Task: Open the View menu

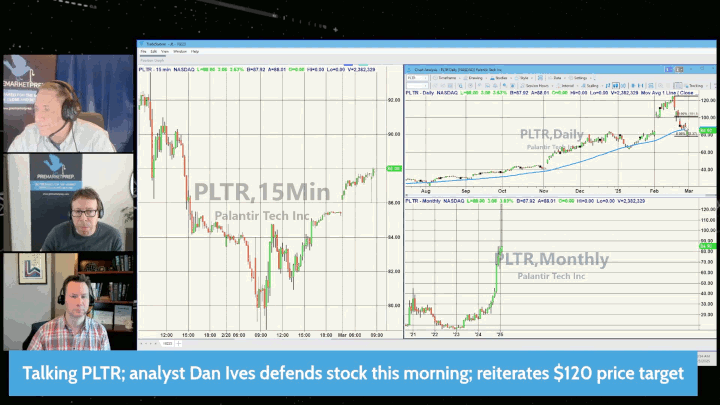Action: coord(164,51)
